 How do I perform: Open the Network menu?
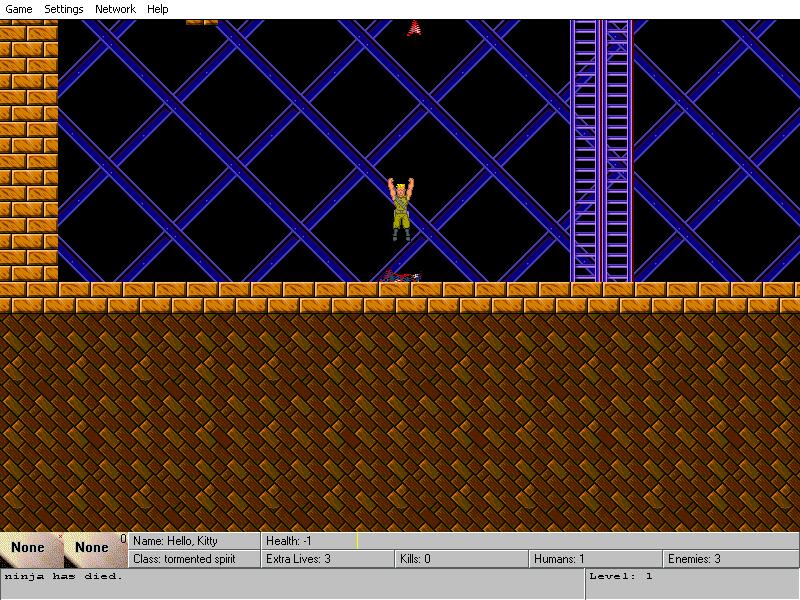point(115,9)
